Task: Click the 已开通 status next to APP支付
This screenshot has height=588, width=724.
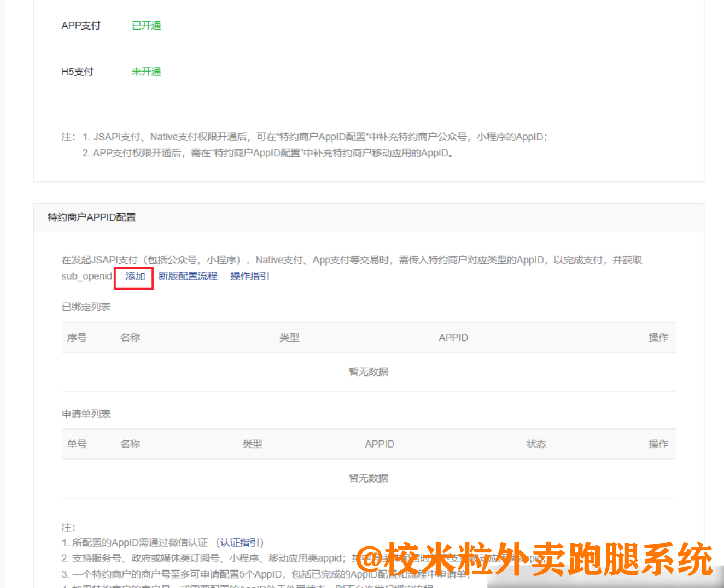Action: point(146,25)
